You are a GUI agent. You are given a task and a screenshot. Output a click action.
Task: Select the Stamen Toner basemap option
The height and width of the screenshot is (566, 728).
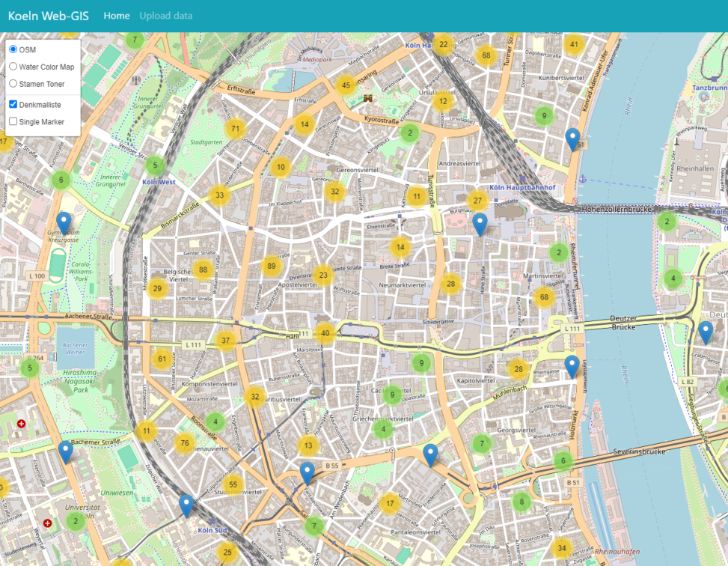coord(13,84)
